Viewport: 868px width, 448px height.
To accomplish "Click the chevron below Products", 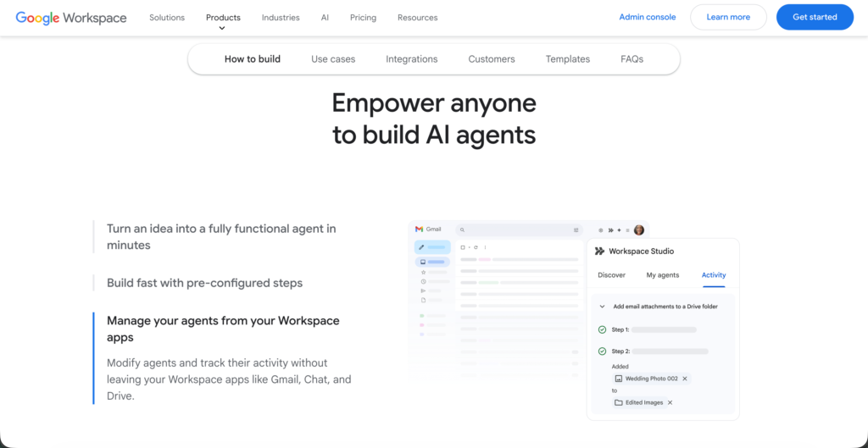I will (x=222, y=28).
